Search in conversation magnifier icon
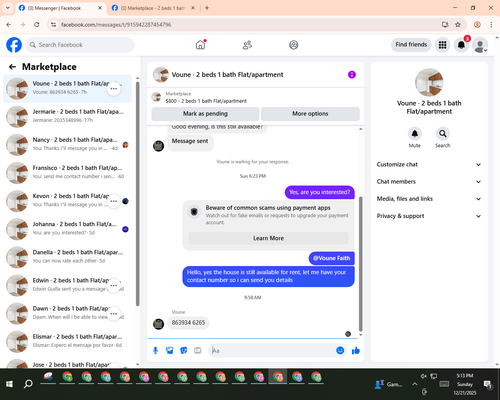 point(443,134)
